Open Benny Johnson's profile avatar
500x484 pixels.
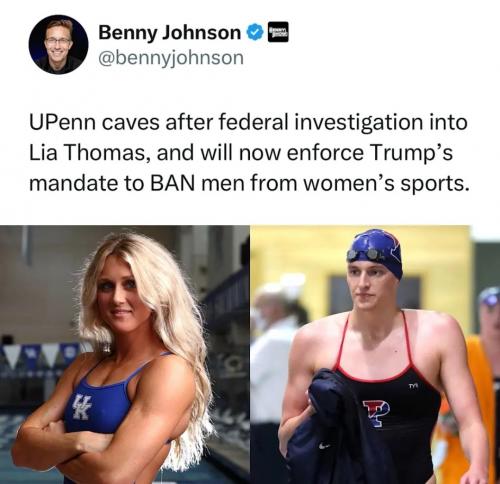click(x=58, y=44)
